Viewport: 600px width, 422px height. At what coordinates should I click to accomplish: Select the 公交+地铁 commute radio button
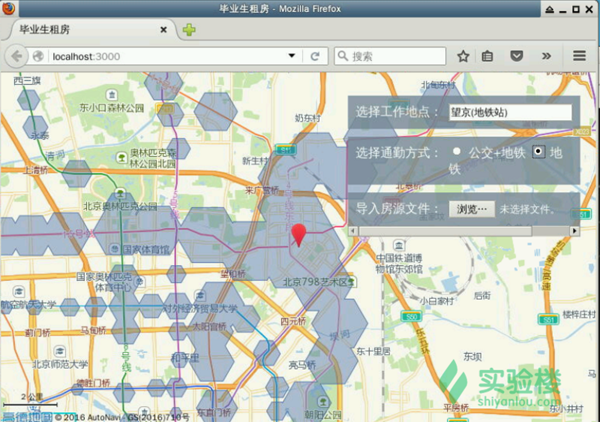coord(457,152)
